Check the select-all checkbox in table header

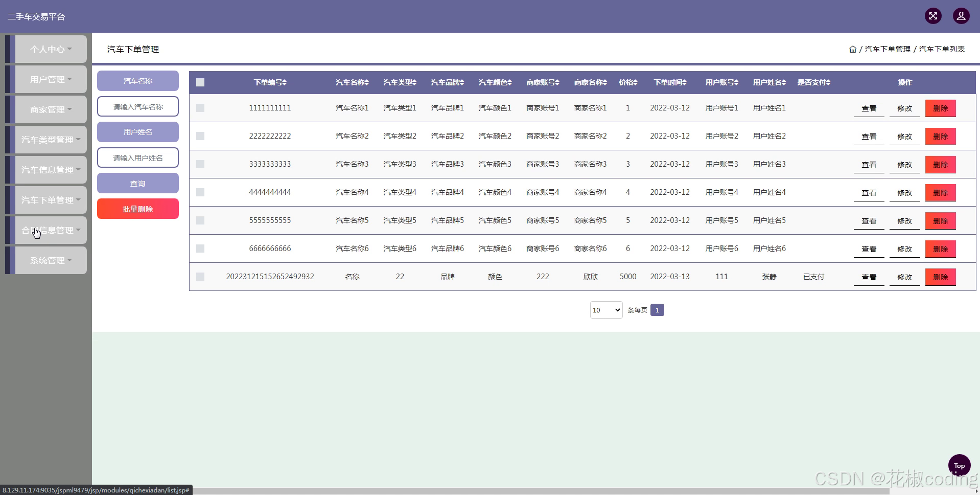point(200,82)
